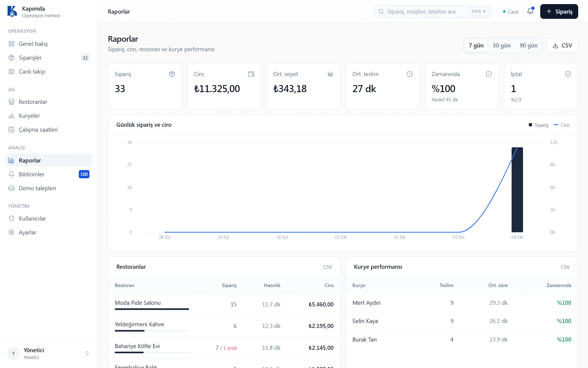Click the search magnifier icon
The height and width of the screenshot is (368, 588).
coord(381,11)
